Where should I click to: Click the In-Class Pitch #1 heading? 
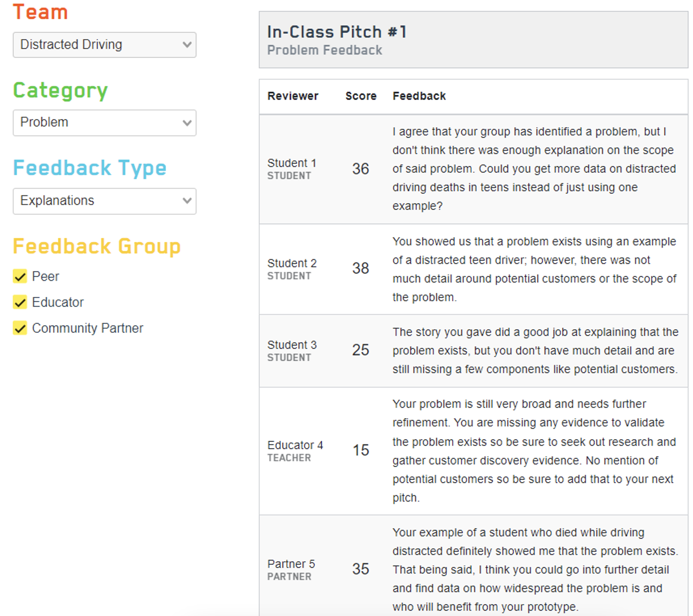click(x=336, y=32)
